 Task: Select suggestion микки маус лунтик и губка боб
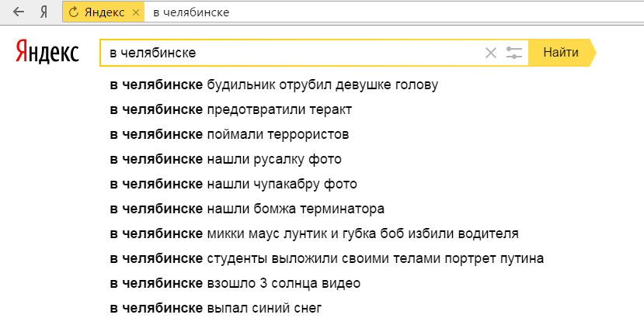314,233
